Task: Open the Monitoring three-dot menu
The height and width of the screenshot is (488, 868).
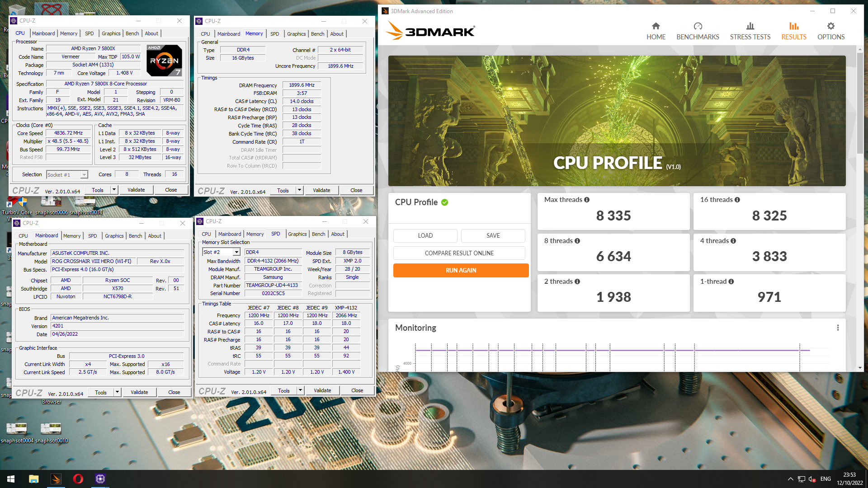Action: pos(838,328)
